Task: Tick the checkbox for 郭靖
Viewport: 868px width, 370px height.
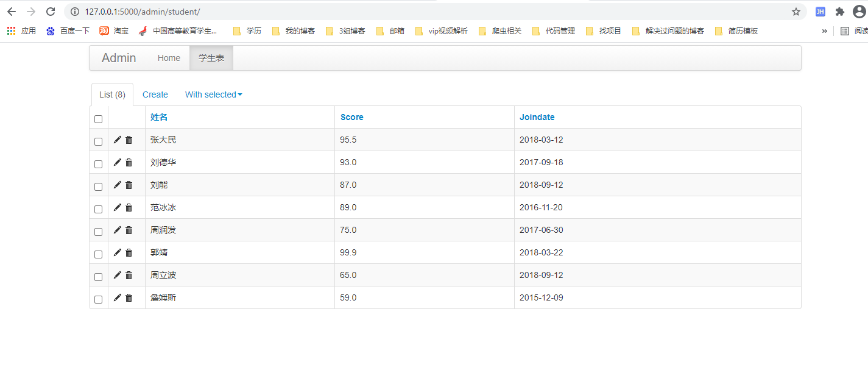Action: [98, 254]
